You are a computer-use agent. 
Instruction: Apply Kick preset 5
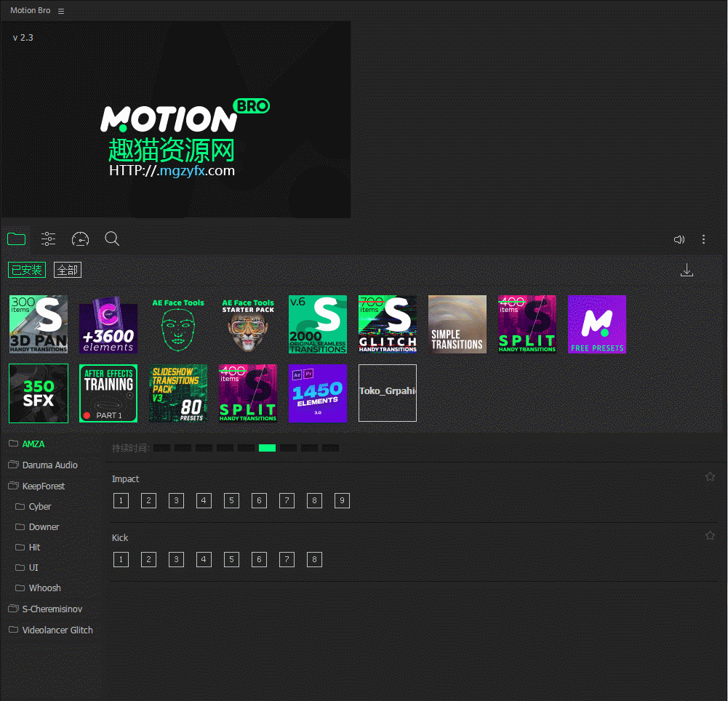tap(231, 559)
